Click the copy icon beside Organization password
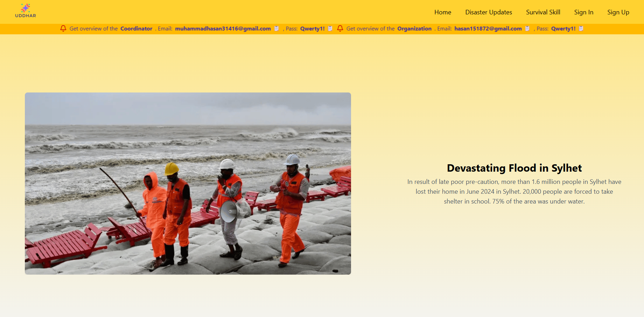The height and width of the screenshot is (317, 644). coord(580,29)
